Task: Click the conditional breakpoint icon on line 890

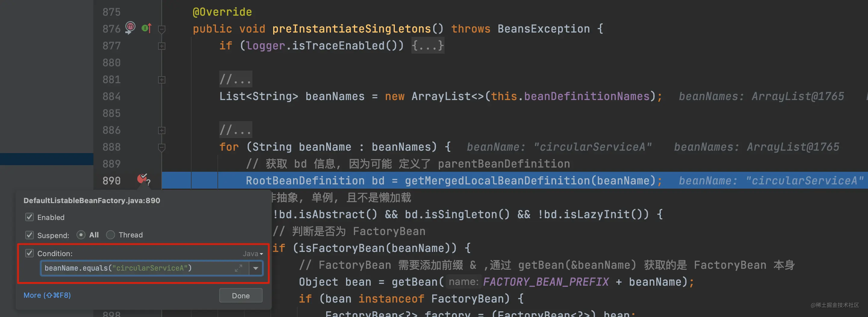Action: pyautogui.click(x=143, y=179)
